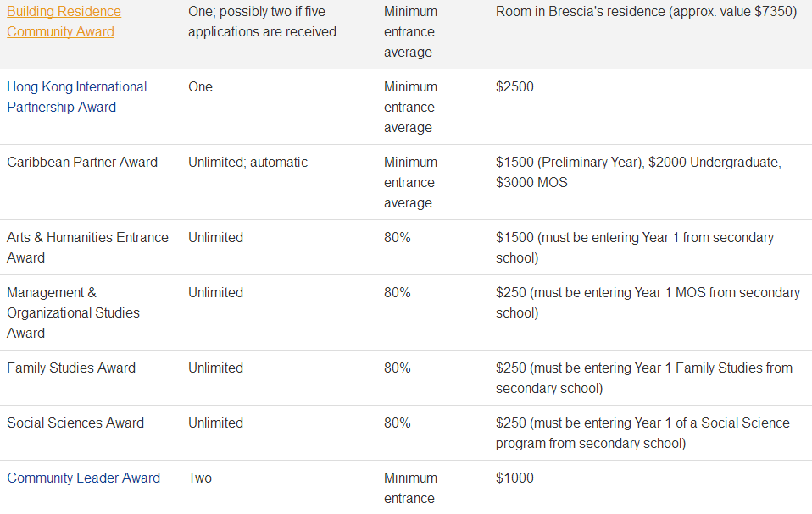Click the $1500 Arts & Humanities value text
This screenshot has height=514, width=812.
click(x=634, y=247)
